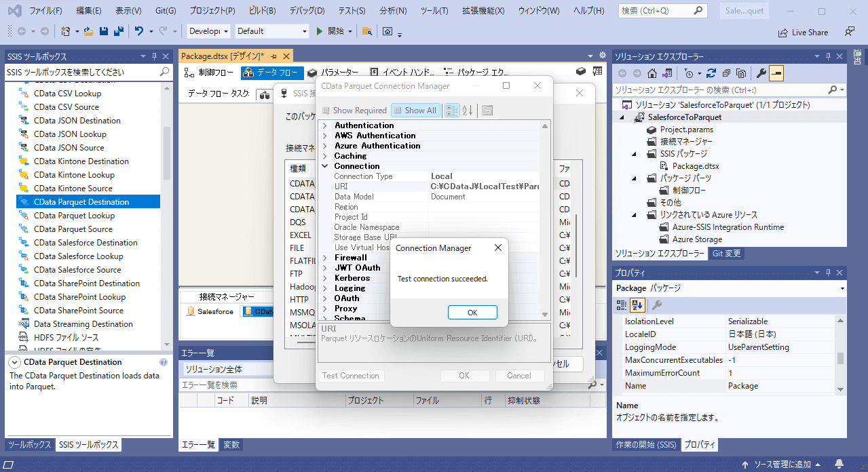Click Cancel in CData Connection Manager
The height and width of the screenshot is (472, 868).
click(x=519, y=376)
